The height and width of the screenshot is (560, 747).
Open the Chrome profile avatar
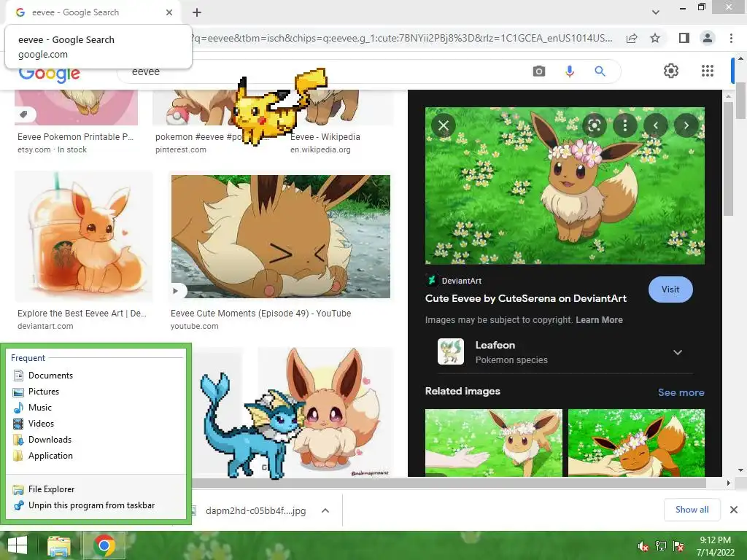point(708,38)
